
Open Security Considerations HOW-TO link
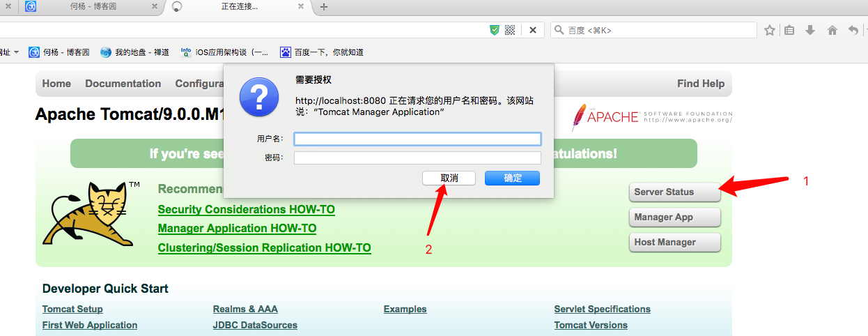click(247, 209)
